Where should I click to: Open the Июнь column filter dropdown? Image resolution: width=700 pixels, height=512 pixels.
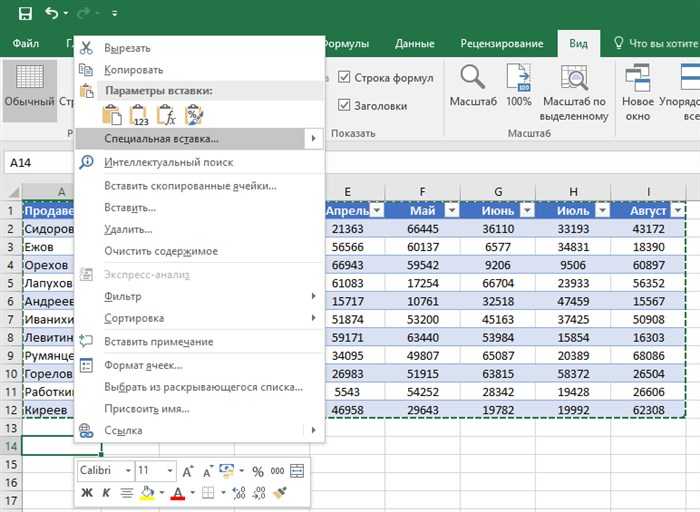coord(527,210)
